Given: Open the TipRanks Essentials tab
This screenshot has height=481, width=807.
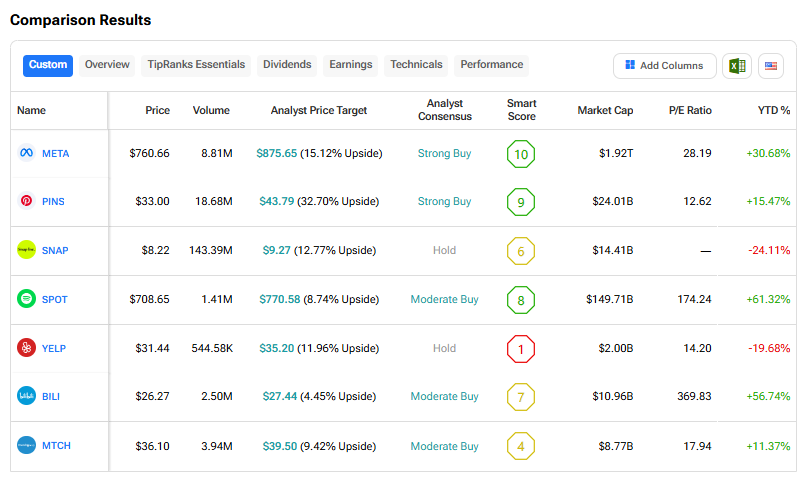Looking at the screenshot, I should pyautogui.click(x=196, y=65).
